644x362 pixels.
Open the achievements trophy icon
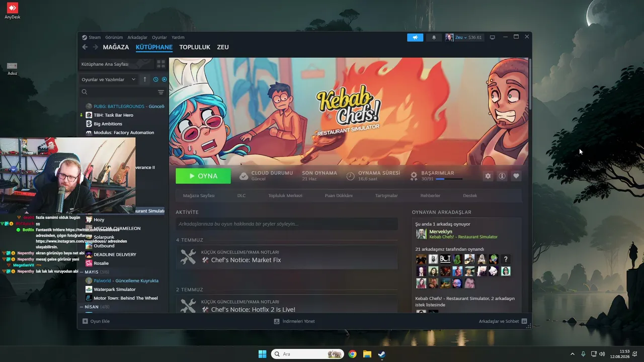(x=414, y=176)
